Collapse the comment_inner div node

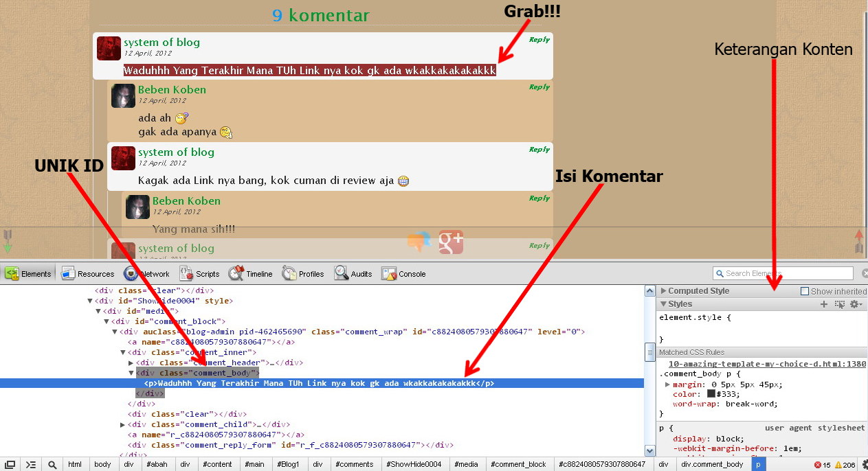tap(123, 352)
